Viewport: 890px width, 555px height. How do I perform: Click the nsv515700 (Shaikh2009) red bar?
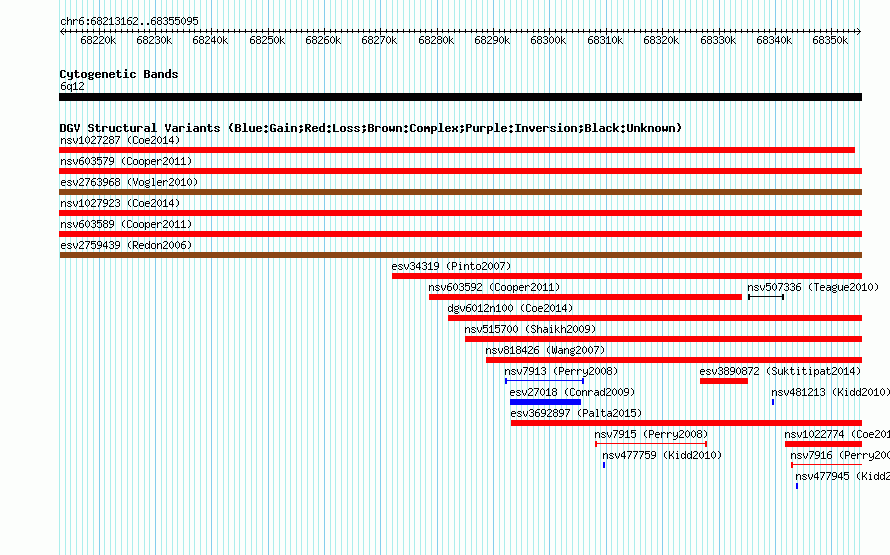click(664, 339)
